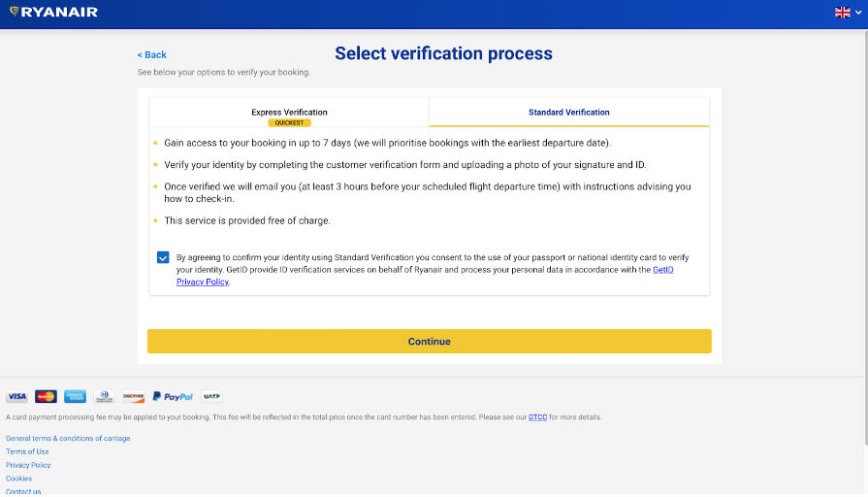Screen dimensions: 868x497
Task: Open General terms & conditions of carriage
Action: pyautogui.click(x=68, y=439)
